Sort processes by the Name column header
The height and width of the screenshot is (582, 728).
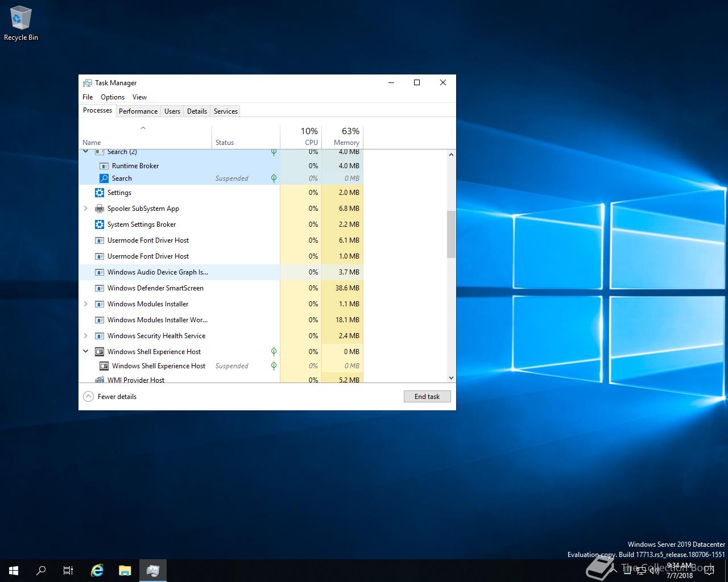pos(146,137)
